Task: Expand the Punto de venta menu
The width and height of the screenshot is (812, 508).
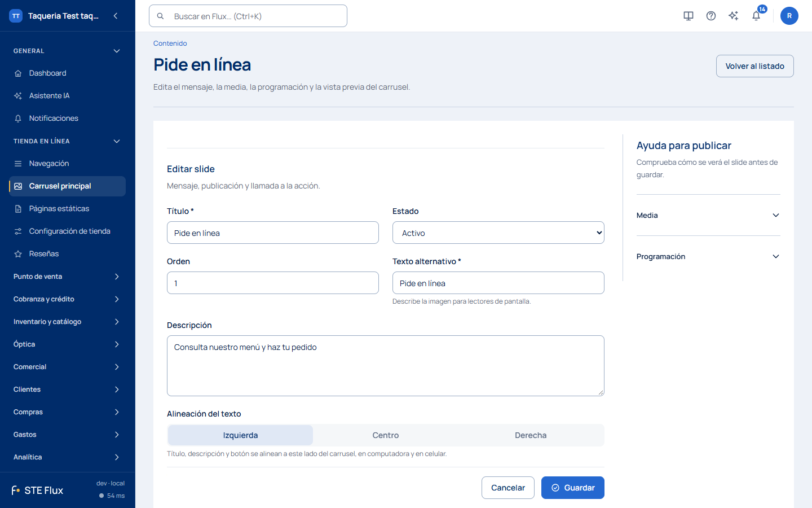Action: click(x=67, y=277)
